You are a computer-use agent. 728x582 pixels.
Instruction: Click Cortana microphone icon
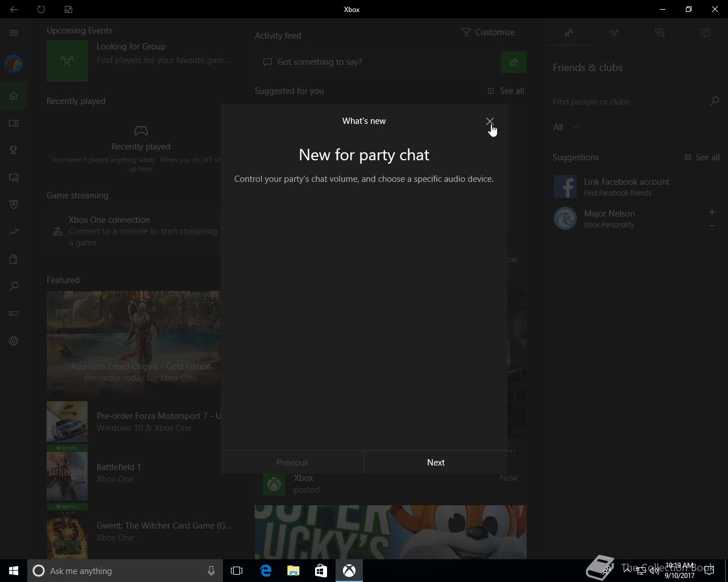point(211,571)
